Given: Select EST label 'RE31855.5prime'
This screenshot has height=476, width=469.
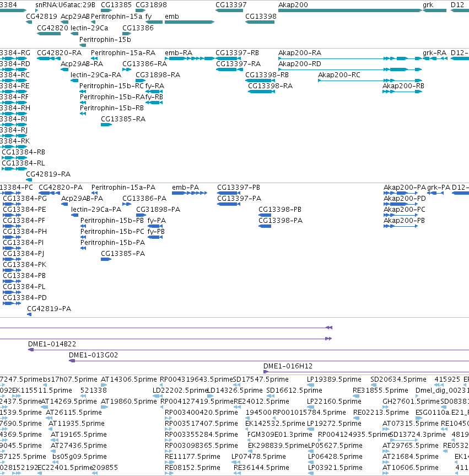Looking at the screenshot, I should pyautogui.click(x=380, y=391).
